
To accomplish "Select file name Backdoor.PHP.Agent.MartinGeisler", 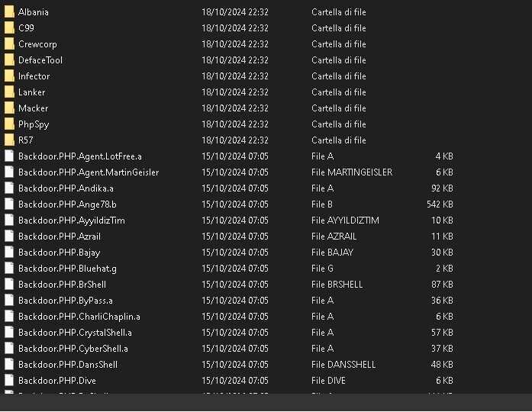I will [x=89, y=172].
